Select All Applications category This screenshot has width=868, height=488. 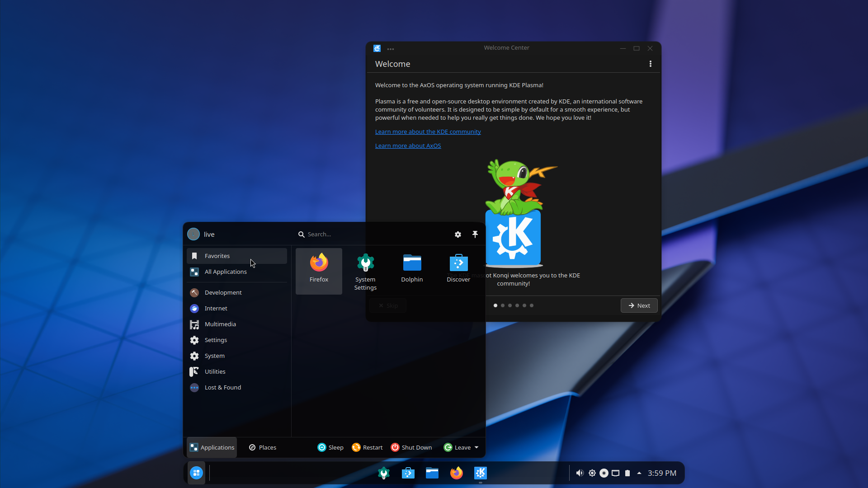(237, 272)
